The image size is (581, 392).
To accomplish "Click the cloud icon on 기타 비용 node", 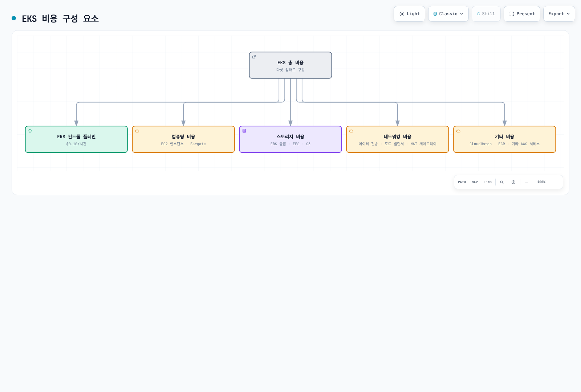I will pyautogui.click(x=458, y=131).
